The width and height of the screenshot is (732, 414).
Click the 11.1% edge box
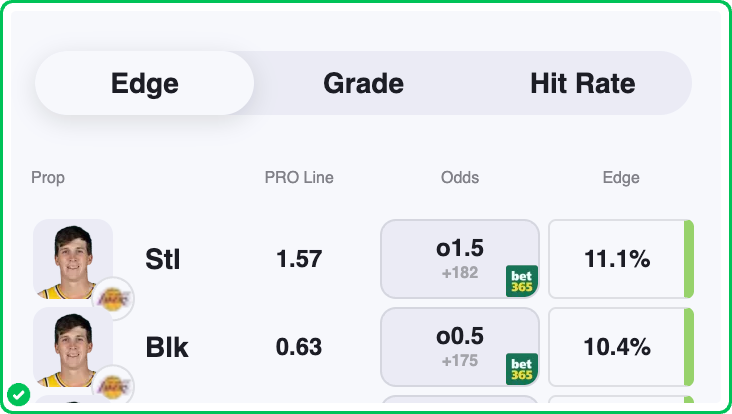click(617, 260)
